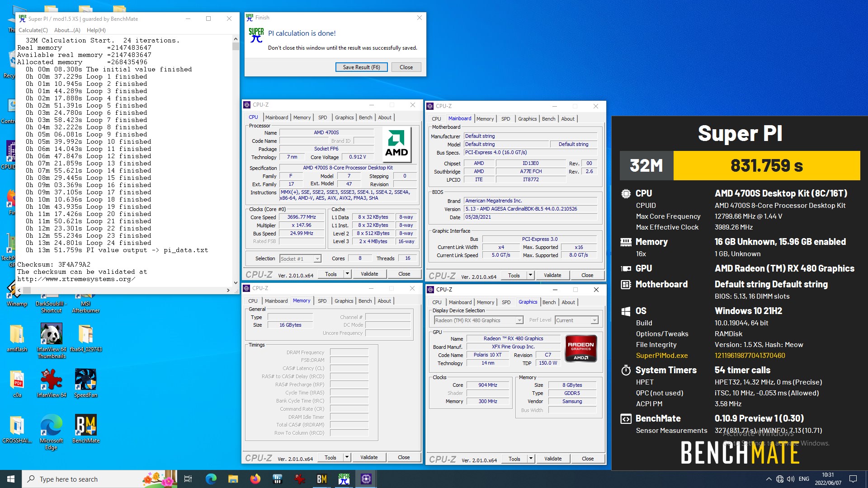The height and width of the screenshot is (488, 868).
Task: Open the c0a PDF file
Action: pos(17,383)
